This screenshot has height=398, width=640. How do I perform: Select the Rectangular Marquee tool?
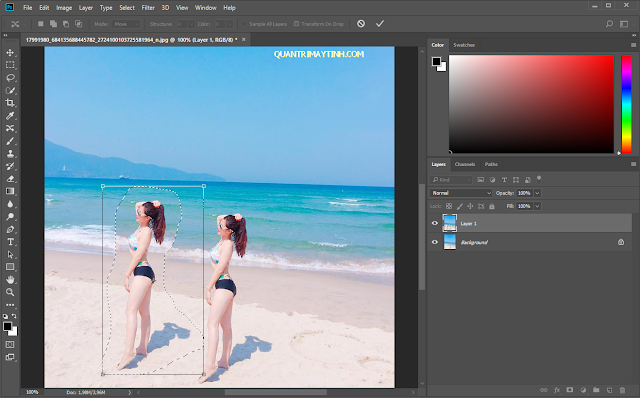pos(10,65)
